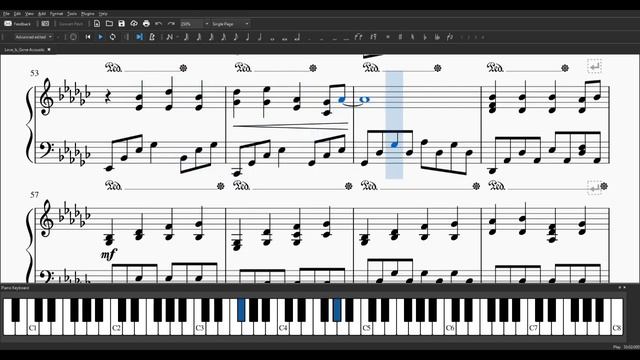Screen dimensions: 640x360
Task: Close the Love_Is_Gone Acoustic tab
Action: point(49,50)
